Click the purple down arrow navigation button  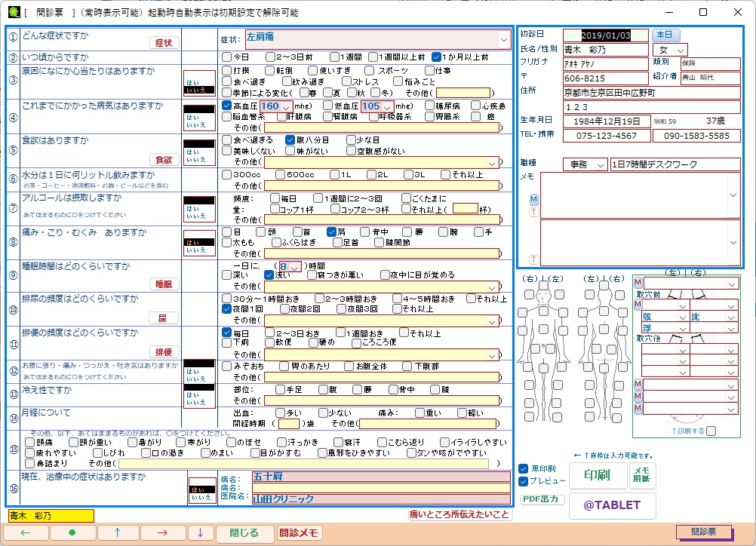(200, 532)
